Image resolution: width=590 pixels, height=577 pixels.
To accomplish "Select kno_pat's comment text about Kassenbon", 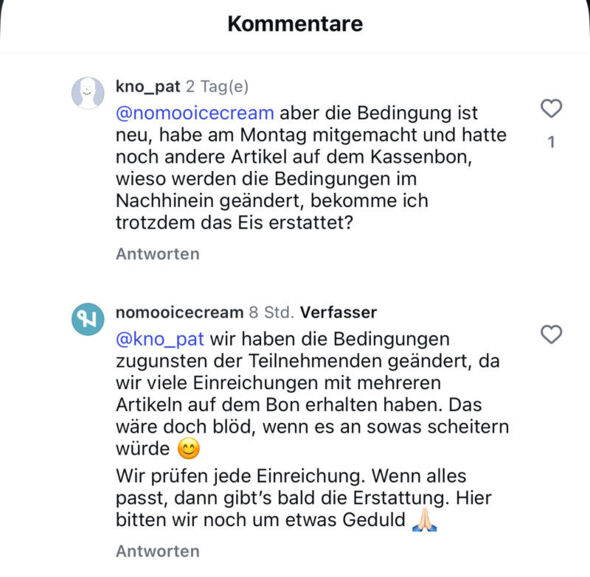I will coord(312,168).
